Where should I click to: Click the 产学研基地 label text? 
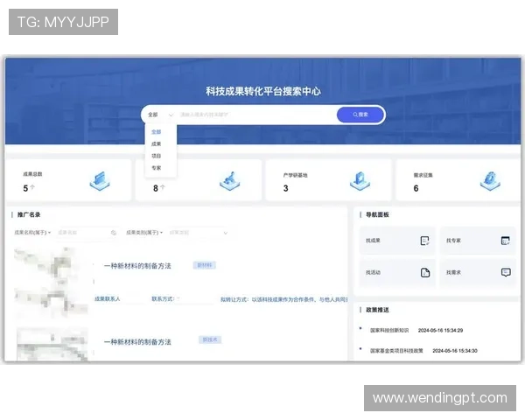click(295, 175)
